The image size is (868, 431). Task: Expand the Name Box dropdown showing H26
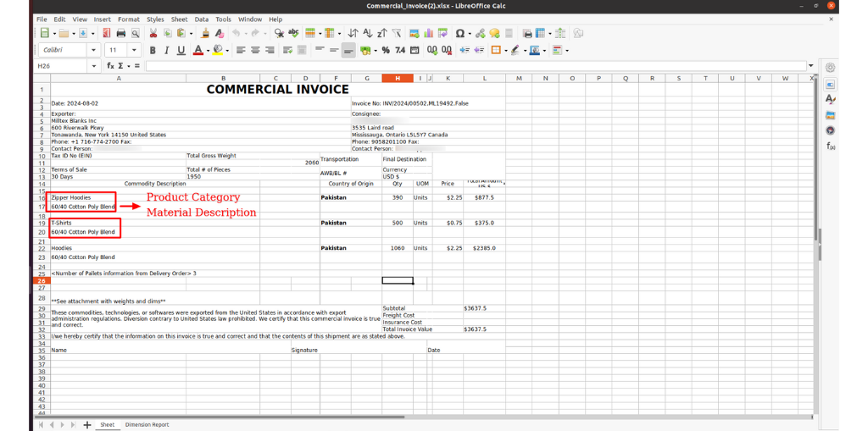pyautogui.click(x=94, y=66)
